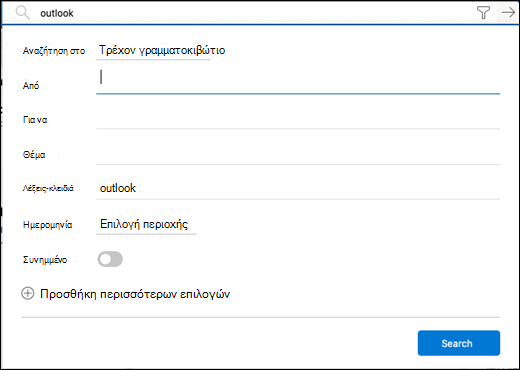This screenshot has width=520, height=370.
Task: Click Προσθήκη περισσότερων επιλογών link
Action: pyautogui.click(x=135, y=294)
